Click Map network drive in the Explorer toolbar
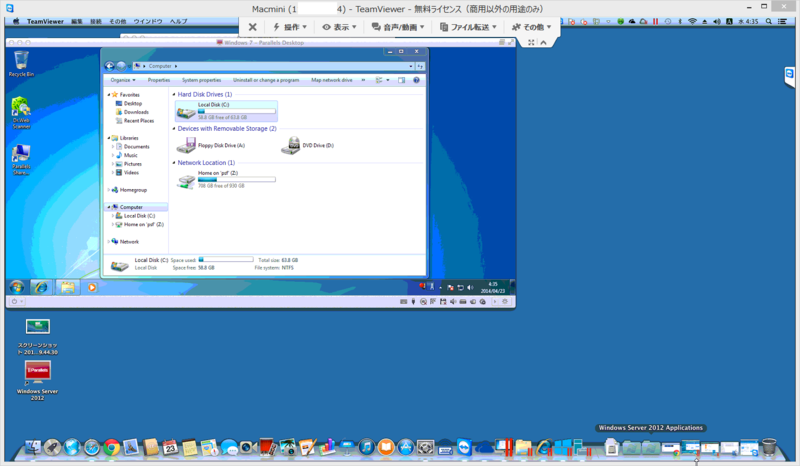The image size is (800, 466). click(332, 80)
